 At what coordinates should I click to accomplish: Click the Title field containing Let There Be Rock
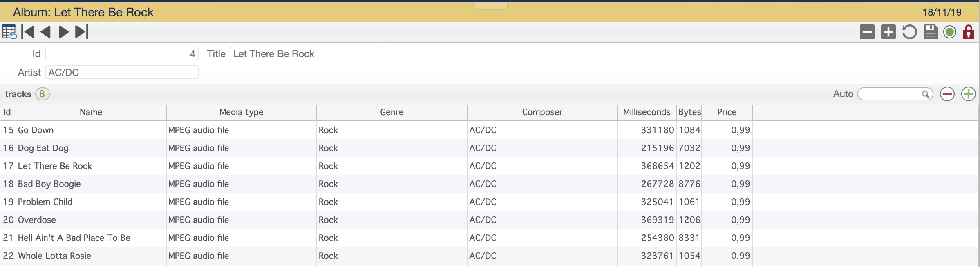(307, 53)
